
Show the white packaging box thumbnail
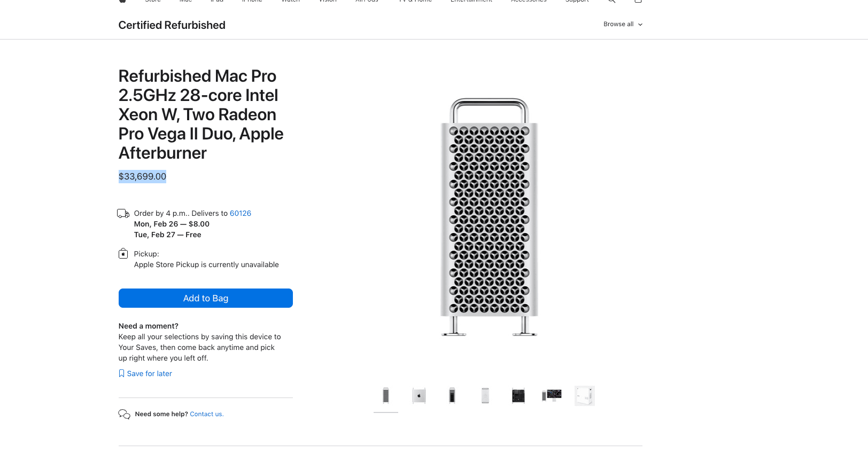point(585,396)
